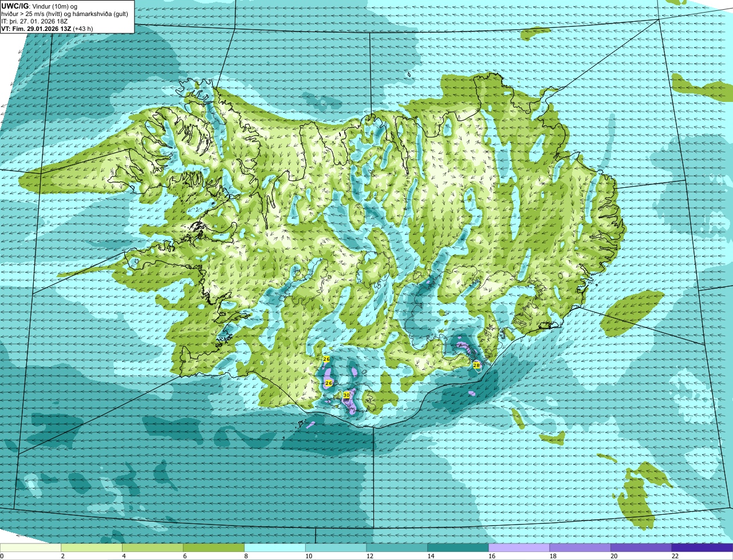Click the legend scale number 6
The image size is (733, 560).
click(x=184, y=556)
